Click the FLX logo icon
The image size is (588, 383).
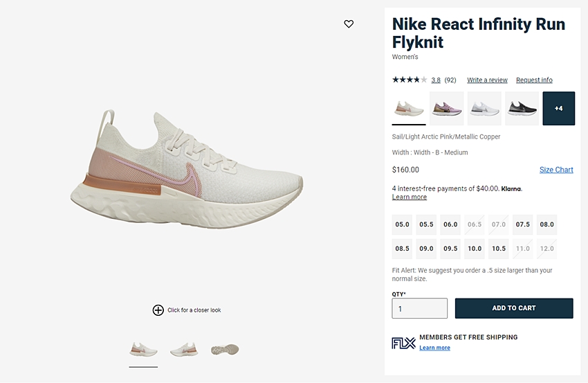click(403, 343)
